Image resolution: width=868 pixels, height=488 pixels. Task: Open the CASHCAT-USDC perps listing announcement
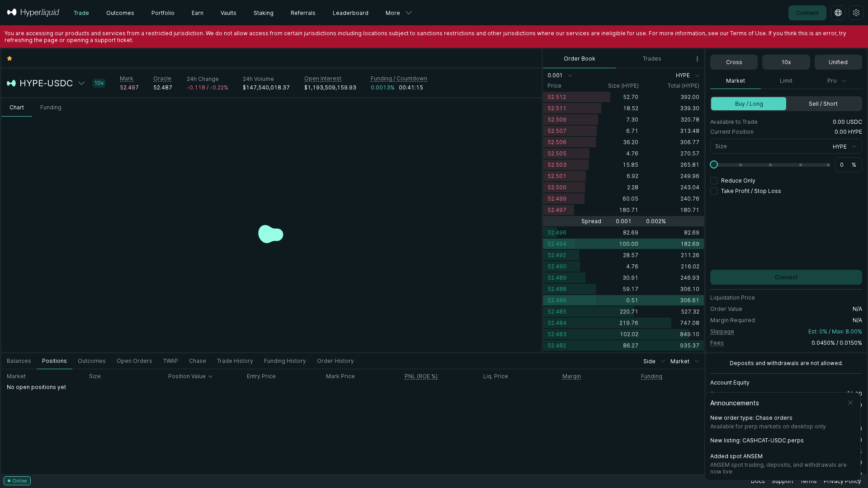(757, 441)
